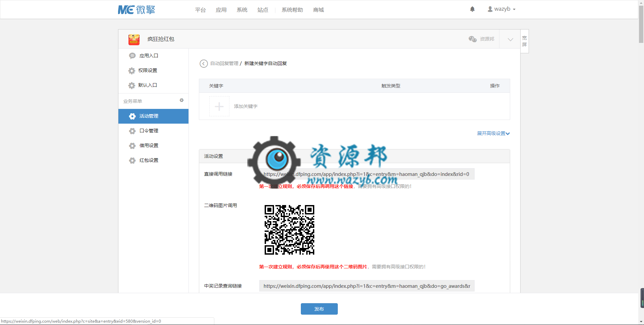Click the 二维码图片调用 label
The width and height of the screenshot is (644, 325).
click(x=221, y=205)
